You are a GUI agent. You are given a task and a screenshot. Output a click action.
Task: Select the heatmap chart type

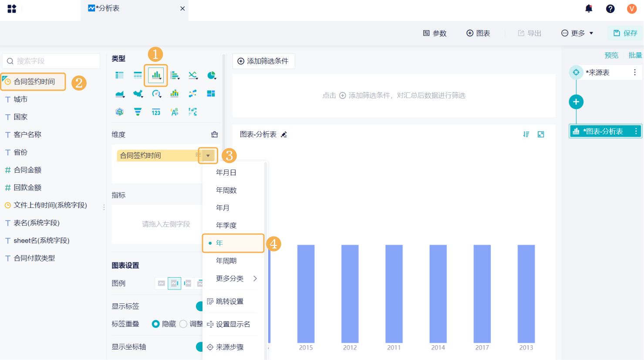point(193,112)
